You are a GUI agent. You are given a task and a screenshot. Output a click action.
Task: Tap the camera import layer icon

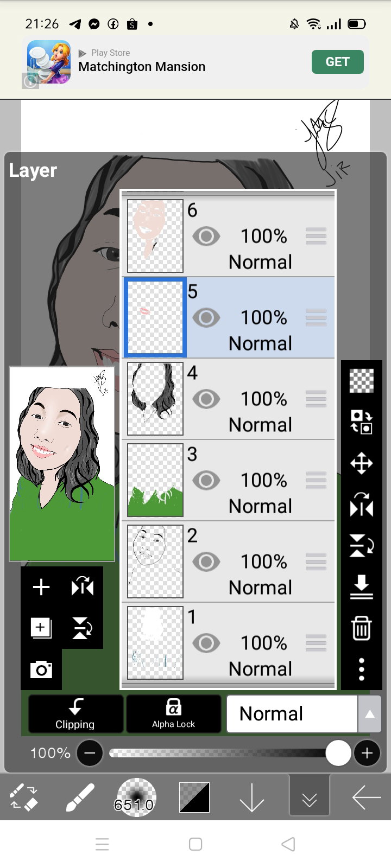[x=41, y=669]
